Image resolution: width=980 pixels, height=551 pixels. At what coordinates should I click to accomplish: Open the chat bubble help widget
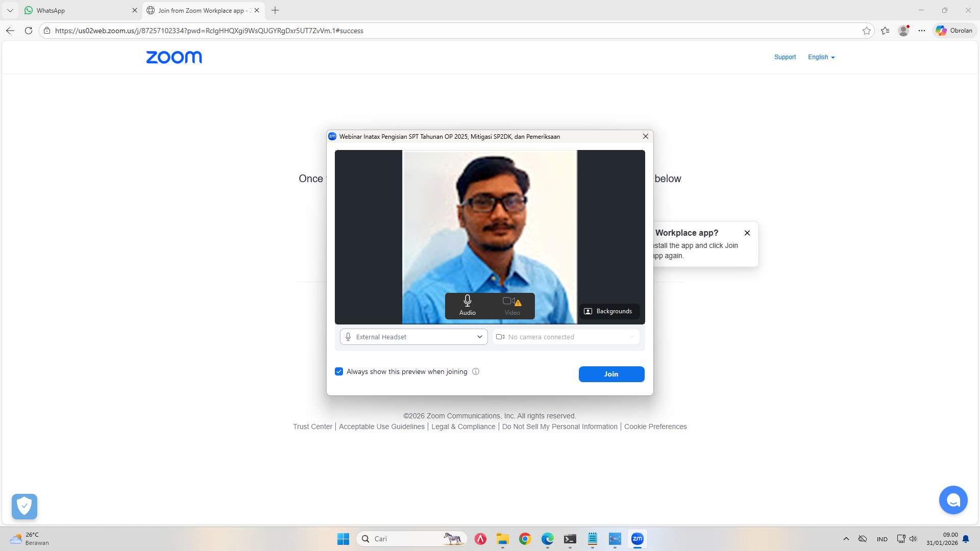pos(953,500)
